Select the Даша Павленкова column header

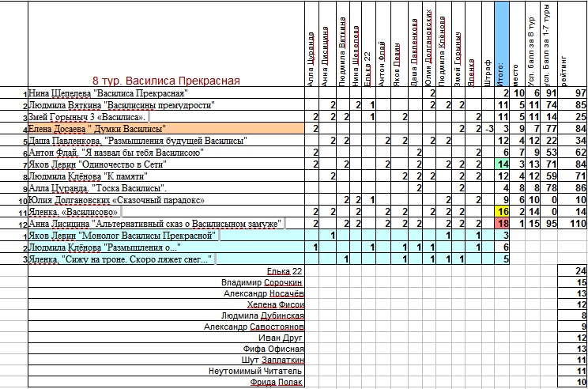(416, 44)
